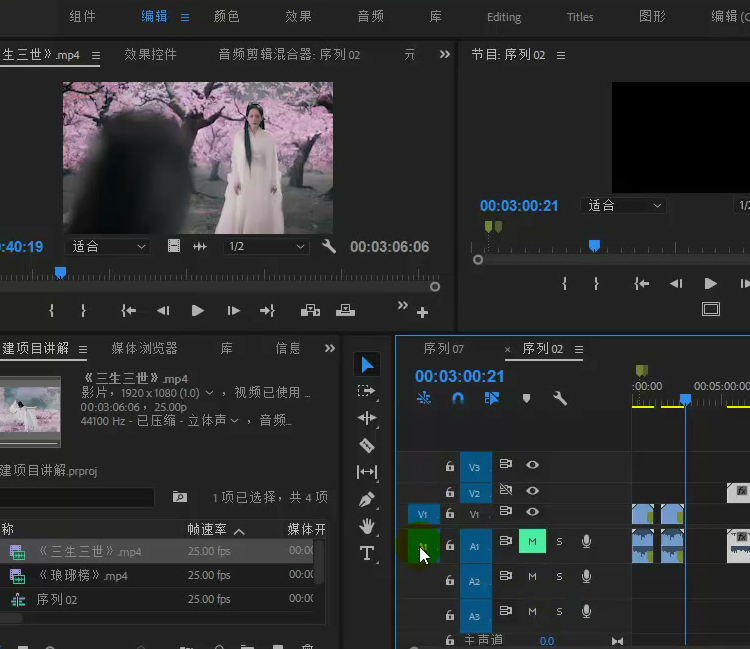Viewport: 750px width, 649px height.
Task: Select the Razor tool
Action: pos(367,445)
